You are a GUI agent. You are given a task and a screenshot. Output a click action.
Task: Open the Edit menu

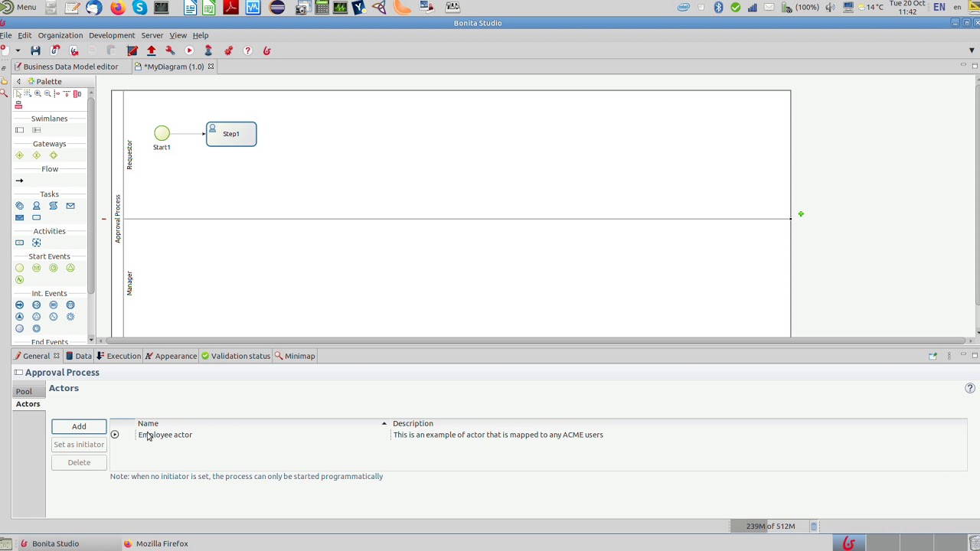[24, 35]
